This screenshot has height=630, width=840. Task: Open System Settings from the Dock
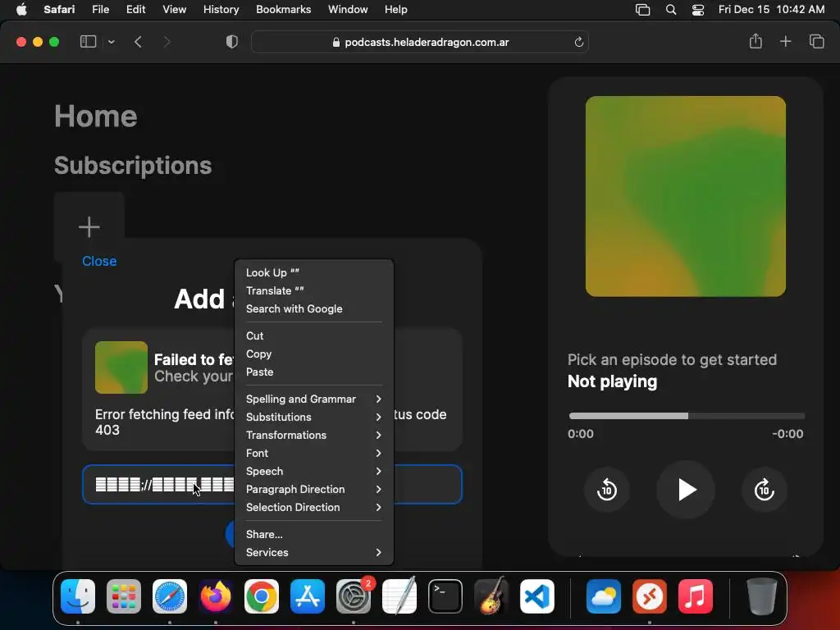point(353,596)
